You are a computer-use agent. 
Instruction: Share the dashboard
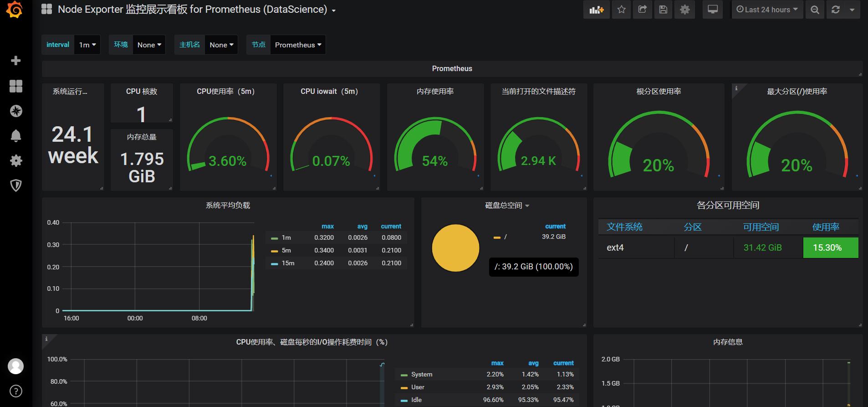coord(643,10)
